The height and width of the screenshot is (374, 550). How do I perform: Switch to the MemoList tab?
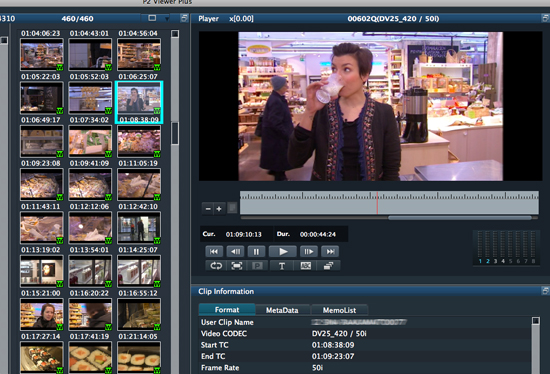pyautogui.click(x=339, y=310)
